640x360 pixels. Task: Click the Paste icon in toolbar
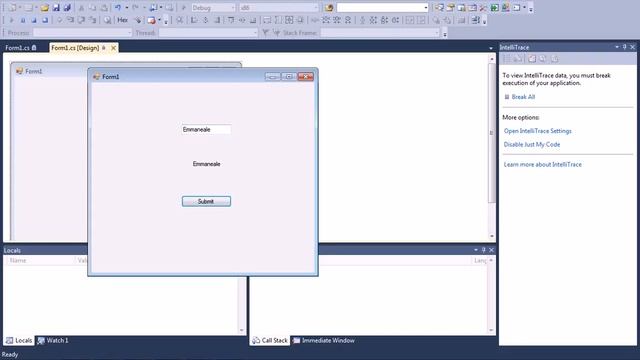point(104,8)
